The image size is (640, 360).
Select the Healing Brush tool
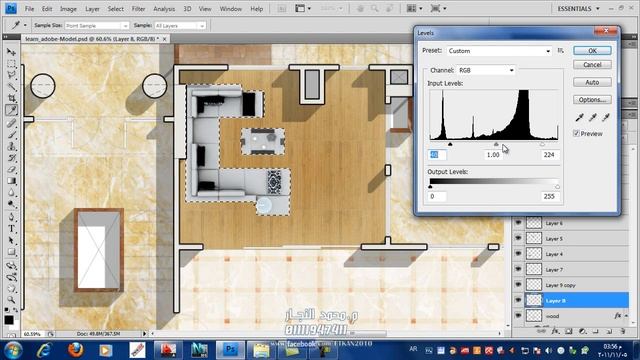[x=11, y=122]
